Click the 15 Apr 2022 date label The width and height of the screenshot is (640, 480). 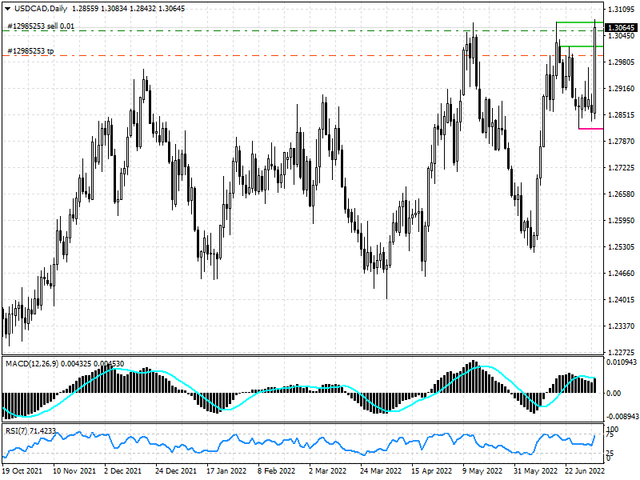pyautogui.click(x=431, y=471)
